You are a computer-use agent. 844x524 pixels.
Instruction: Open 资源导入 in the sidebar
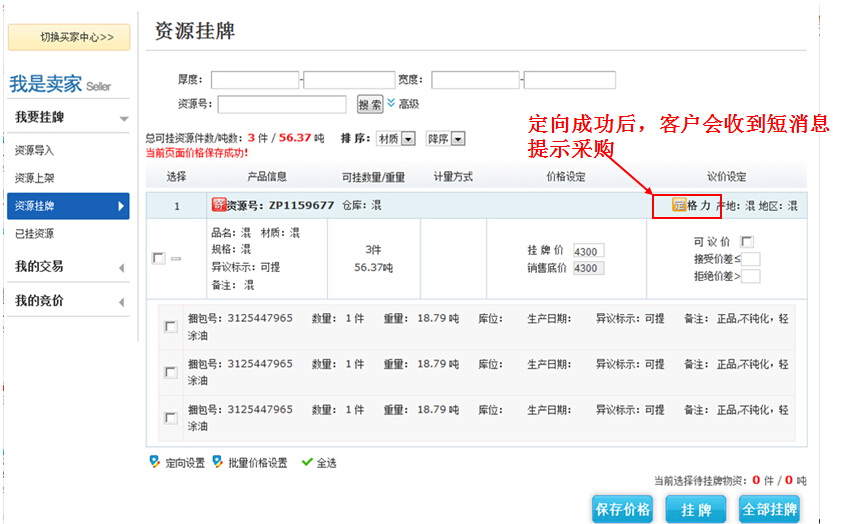(35, 151)
